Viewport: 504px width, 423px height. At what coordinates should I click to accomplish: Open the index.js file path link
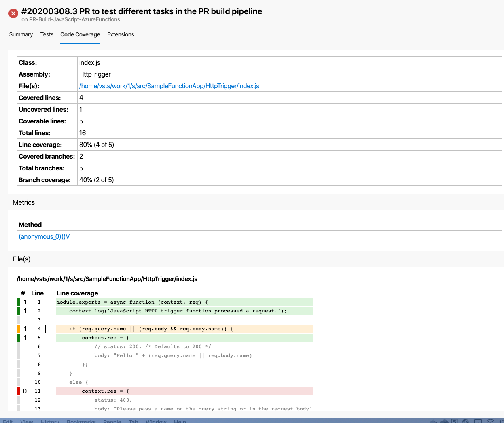pyautogui.click(x=169, y=86)
